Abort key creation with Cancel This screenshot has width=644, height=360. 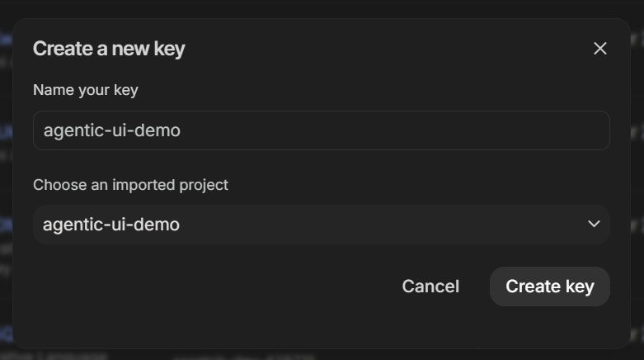430,287
